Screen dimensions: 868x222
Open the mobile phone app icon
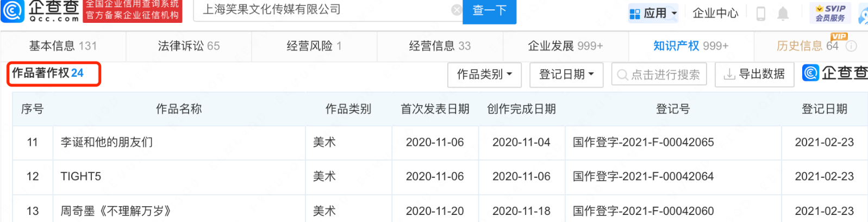click(x=761, y=14)
